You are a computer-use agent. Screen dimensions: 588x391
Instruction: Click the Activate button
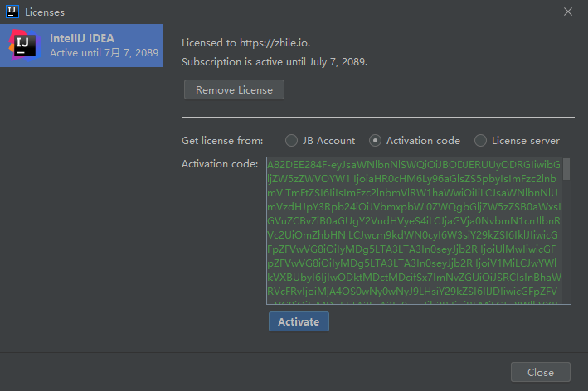[299, 321]
